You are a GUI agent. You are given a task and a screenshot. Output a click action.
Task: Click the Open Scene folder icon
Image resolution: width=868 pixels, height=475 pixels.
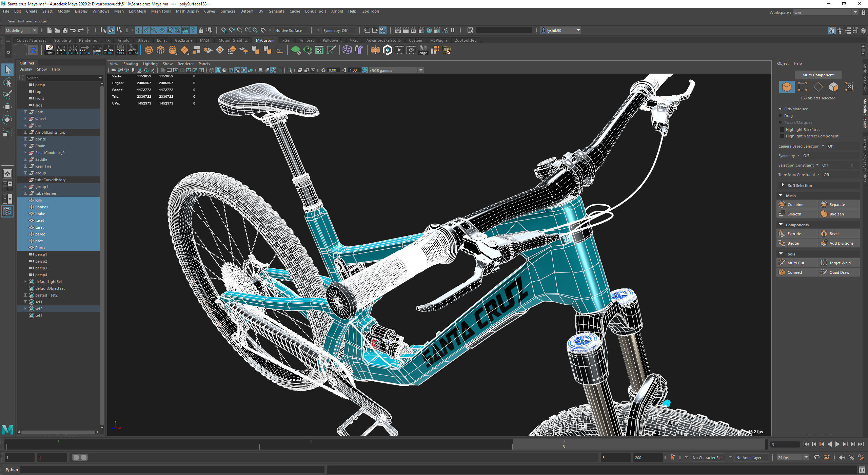click(57, 31)
